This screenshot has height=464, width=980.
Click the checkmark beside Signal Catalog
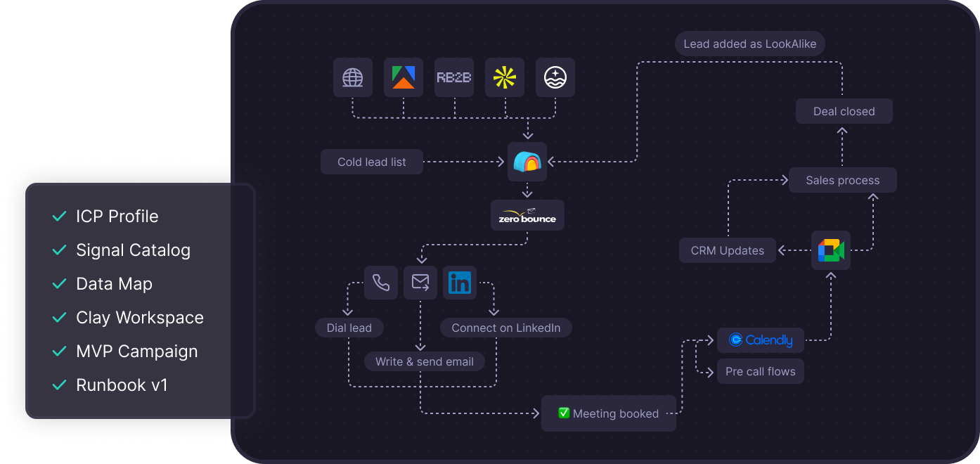(x=59, y=250)
